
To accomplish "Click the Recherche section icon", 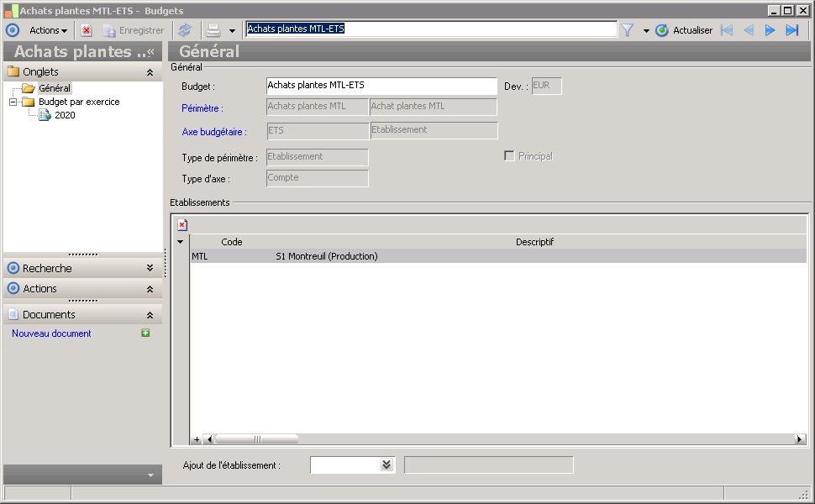I will coord(13,268).
